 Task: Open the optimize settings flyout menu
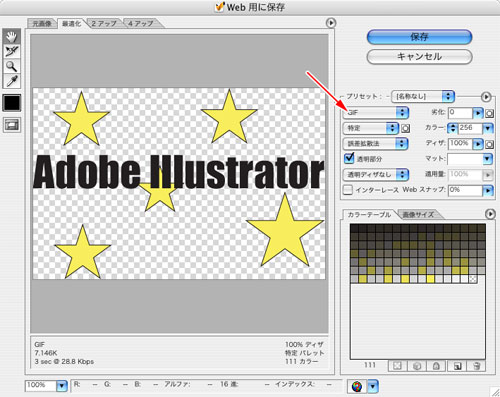[486, 97]
